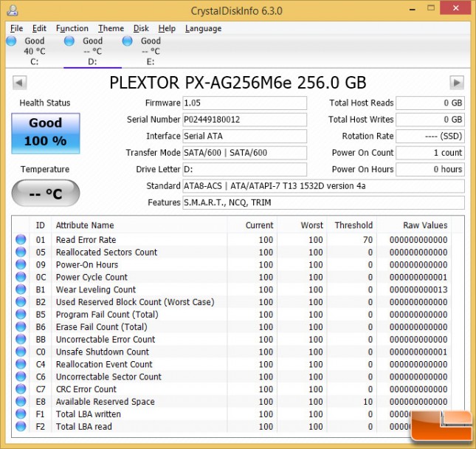Minimize the CrystalDiskInfo window
476x449 pixels.
pyautogui.click(x=413, y=9)
